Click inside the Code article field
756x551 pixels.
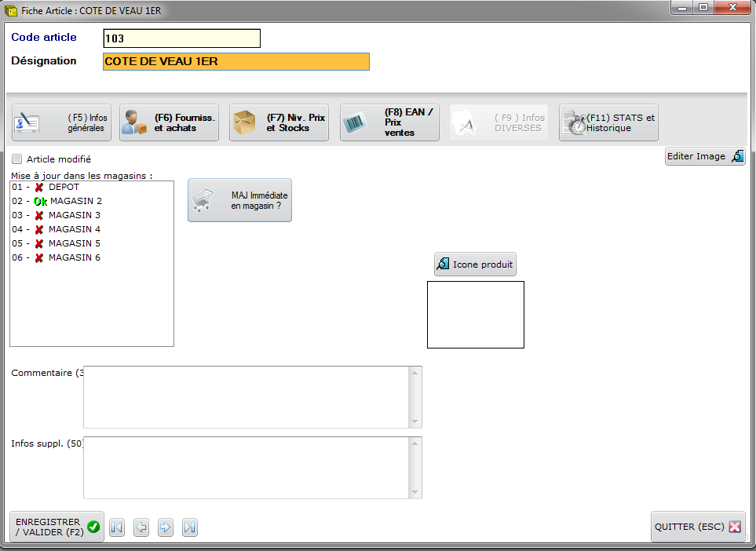[x=181, y=38]
